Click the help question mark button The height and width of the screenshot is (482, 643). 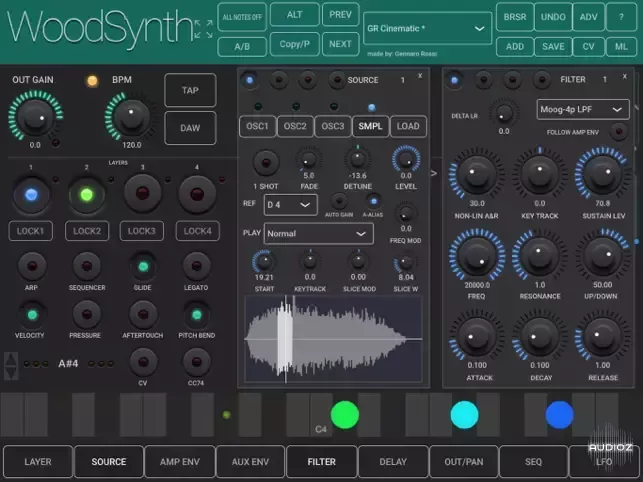[x=621, y=17]
